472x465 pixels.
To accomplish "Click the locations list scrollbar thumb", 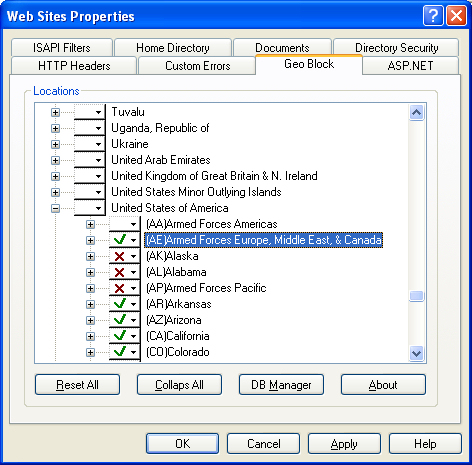I will (417, 296).
